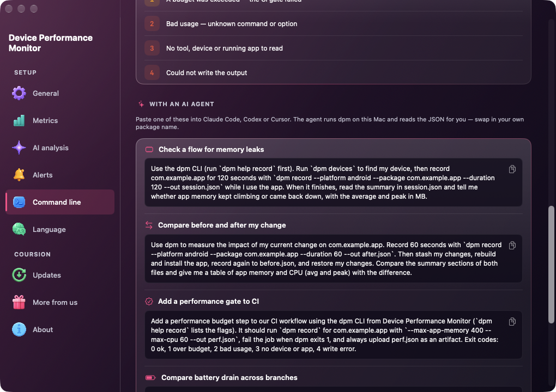
Task: Click the Compare before and after my change heading
Action: [x=222, y=225]
